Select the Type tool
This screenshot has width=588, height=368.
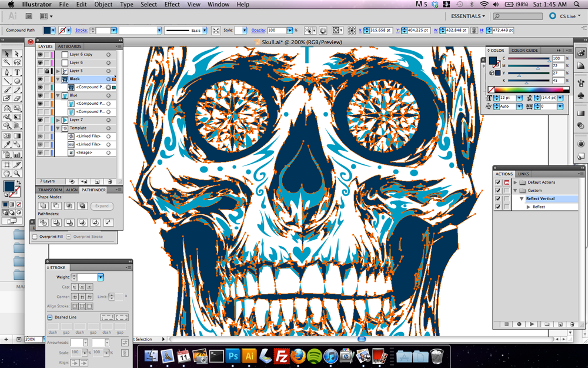point(17,72)
